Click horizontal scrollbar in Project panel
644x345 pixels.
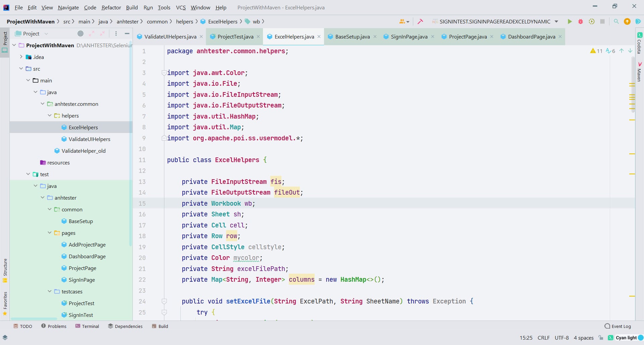34,319
